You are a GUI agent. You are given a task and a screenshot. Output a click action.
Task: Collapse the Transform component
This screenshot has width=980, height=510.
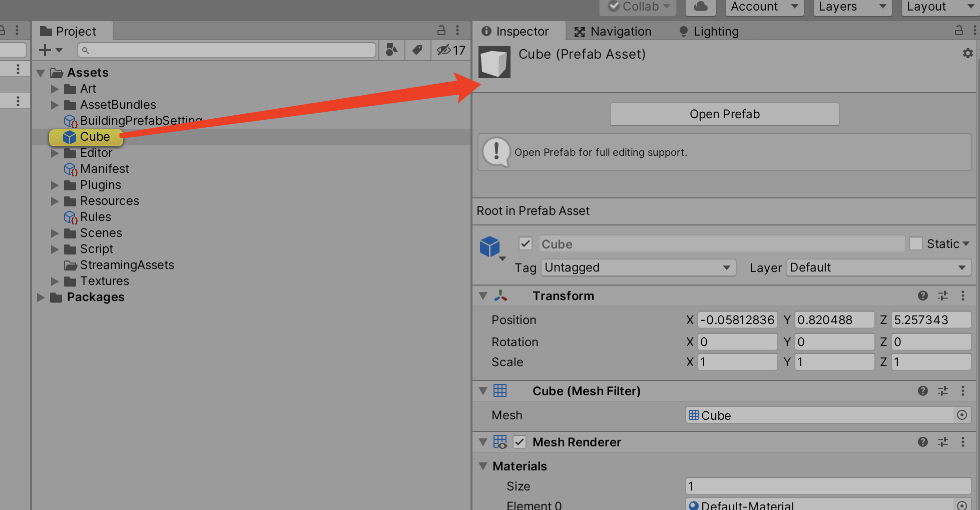[482, 296]
